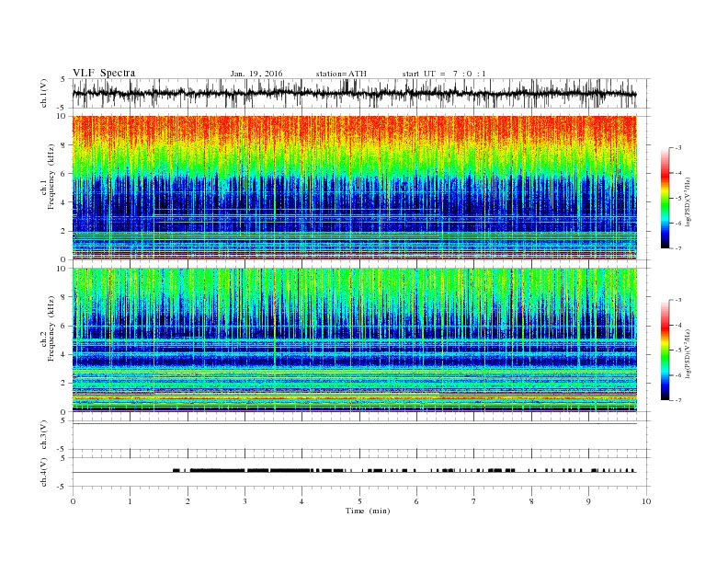Click the flat ch.3 voltage trace panel
Viewport: 728px width, 563px height.
coord(361,435)
